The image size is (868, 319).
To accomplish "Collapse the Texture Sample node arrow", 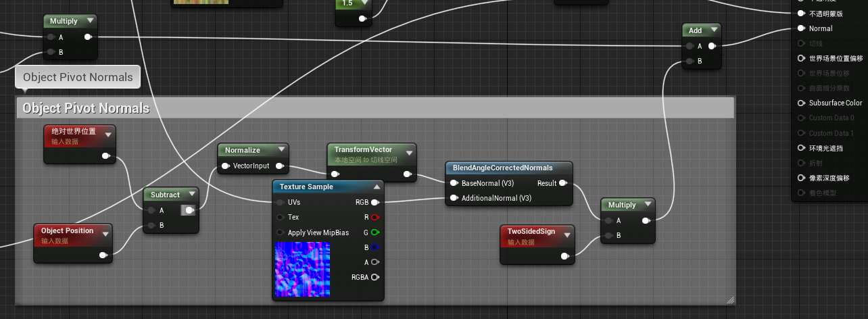I will 377,187.
